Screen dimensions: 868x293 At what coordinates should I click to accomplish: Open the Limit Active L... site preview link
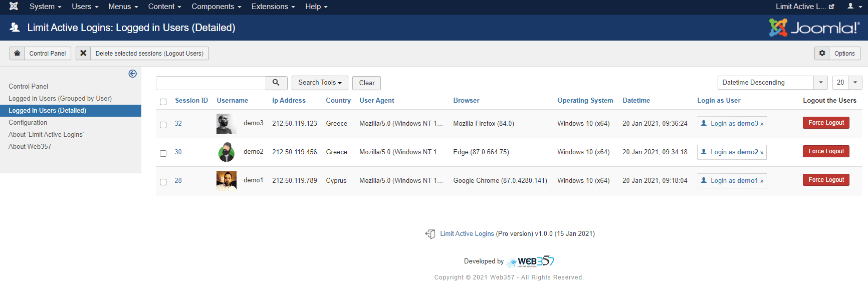click(805, 7)
